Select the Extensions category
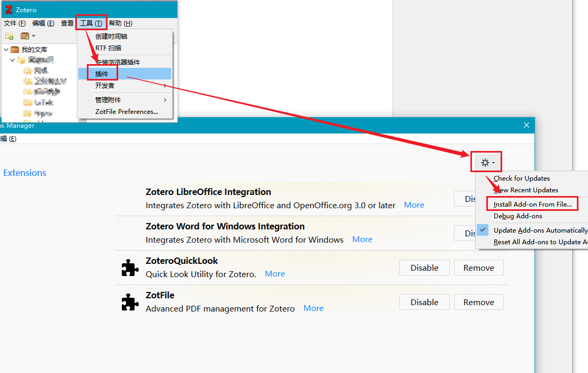Viewport: 588px width, 373px height. click(25, 173)
